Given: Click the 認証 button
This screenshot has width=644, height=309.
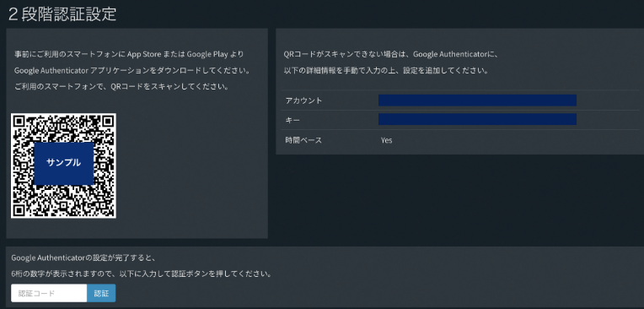Looking at the screenshot, I should coord(101,293).
